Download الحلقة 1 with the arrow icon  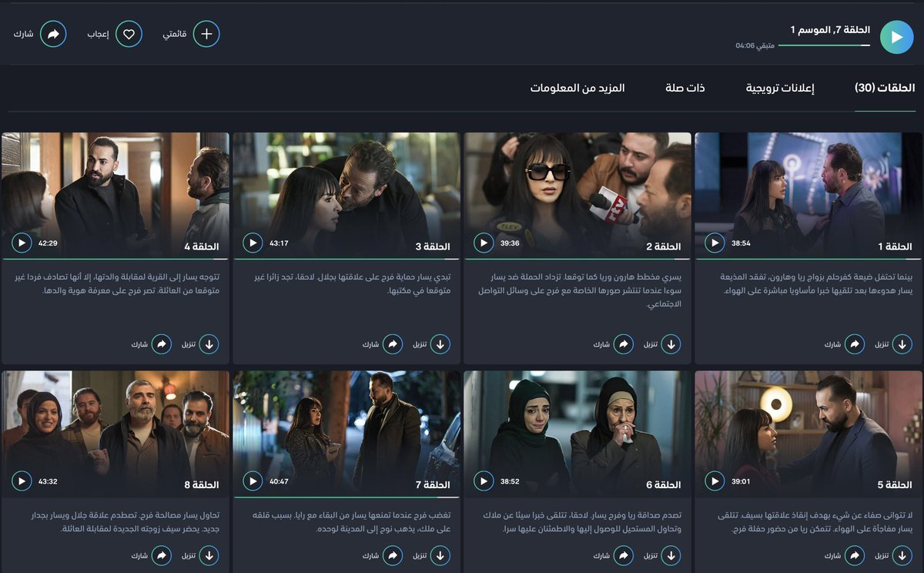[902, 344]
